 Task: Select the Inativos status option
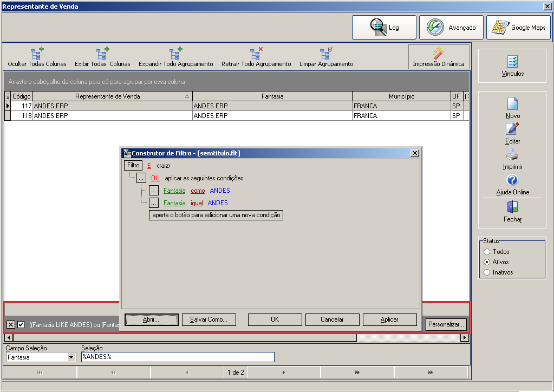487,272
